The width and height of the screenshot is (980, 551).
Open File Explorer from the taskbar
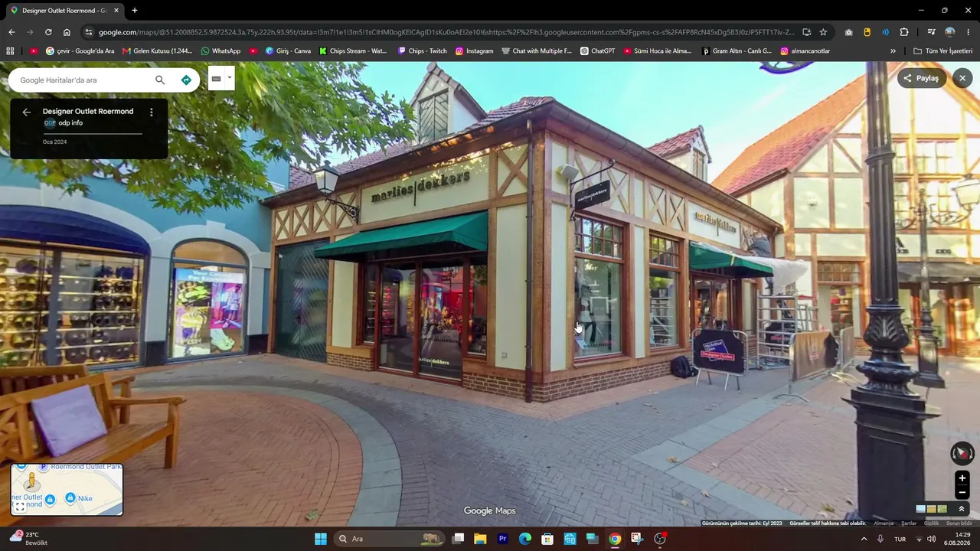click(x=480, y=539)
